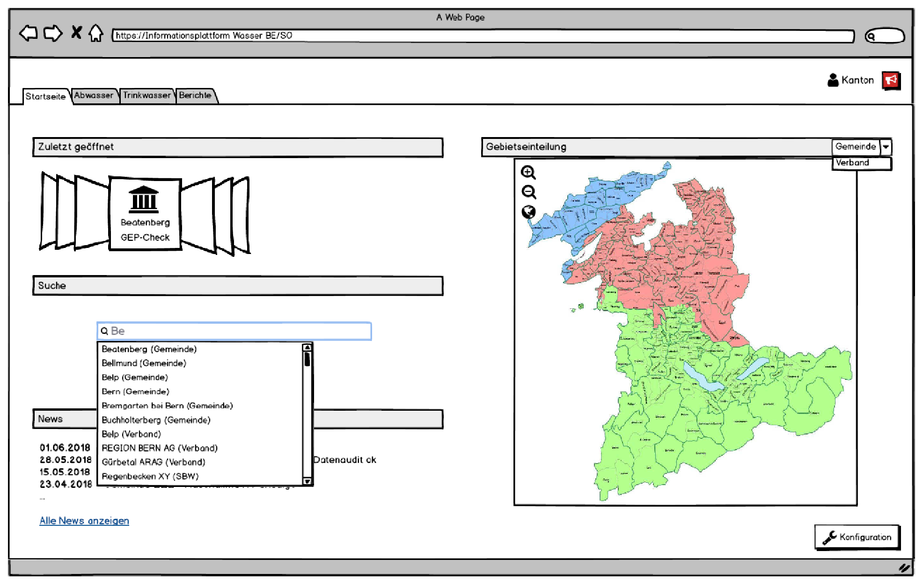923x588 pixels.
Task: Click the browser stop X icon
Action: (x=76, y=33)
